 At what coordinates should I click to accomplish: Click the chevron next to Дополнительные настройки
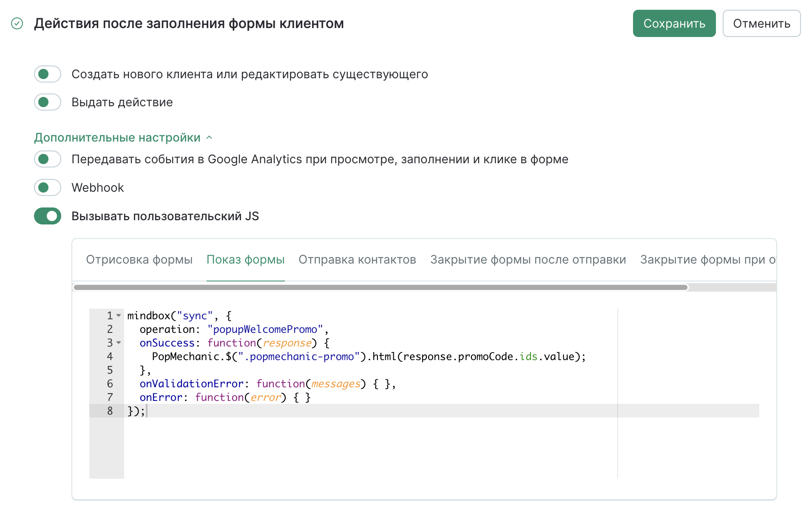point(209,137)
